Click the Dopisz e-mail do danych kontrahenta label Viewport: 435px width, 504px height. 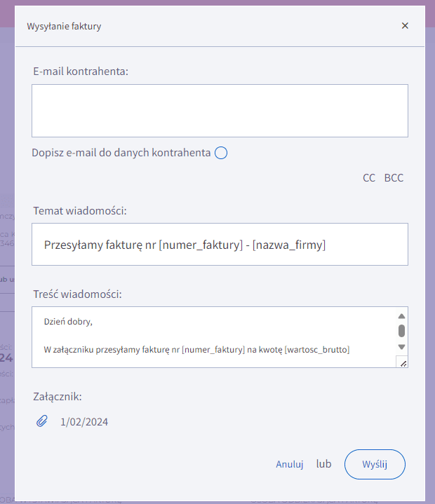121,153
